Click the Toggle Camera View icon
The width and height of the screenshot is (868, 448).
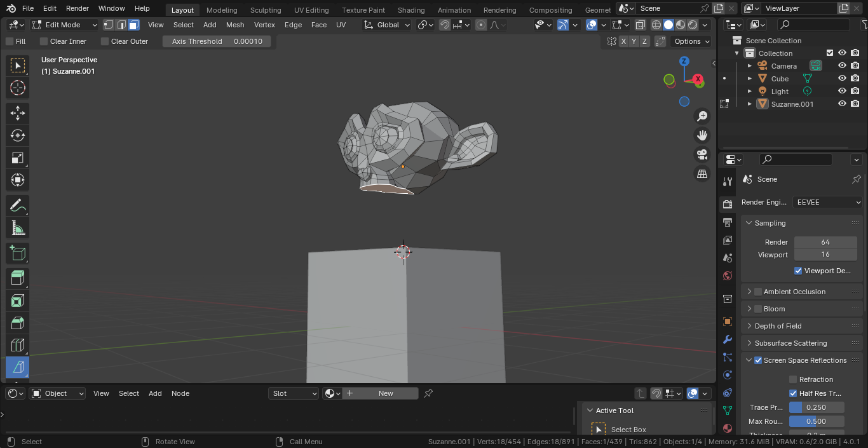pyautogui.click(x=702, y=154)
